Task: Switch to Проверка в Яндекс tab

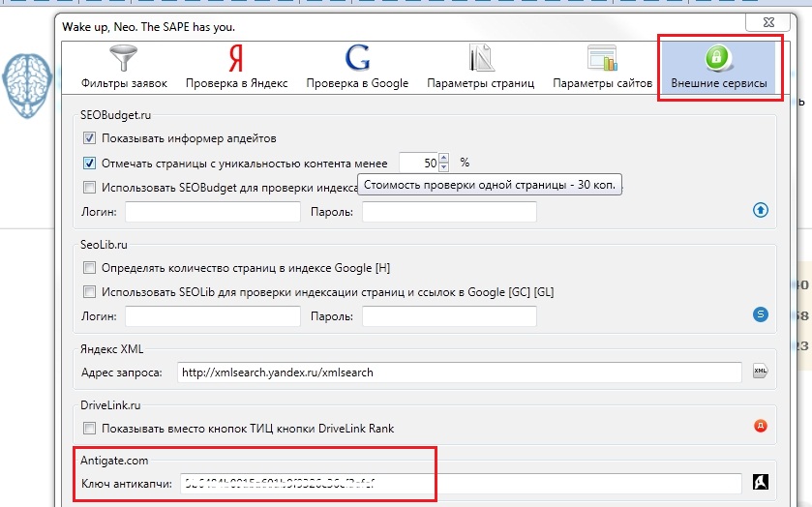Action: click(237, 68)
